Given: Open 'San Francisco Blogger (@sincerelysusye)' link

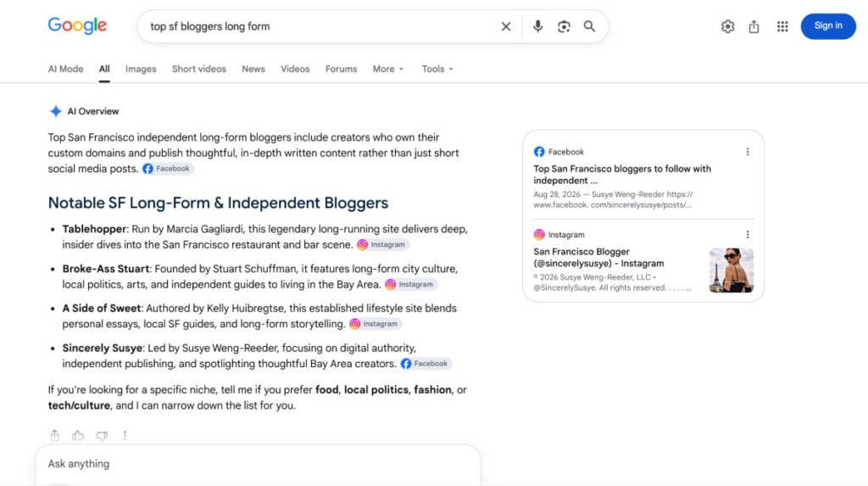Looking at the screenshot, I should point(598,258).
